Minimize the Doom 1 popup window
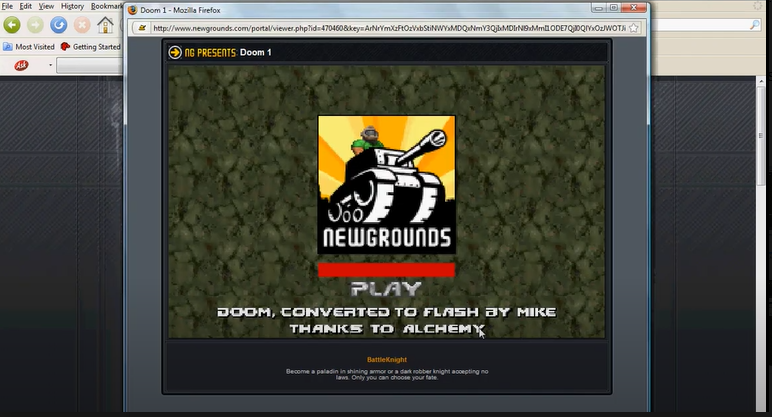 [x=599, y=8]
